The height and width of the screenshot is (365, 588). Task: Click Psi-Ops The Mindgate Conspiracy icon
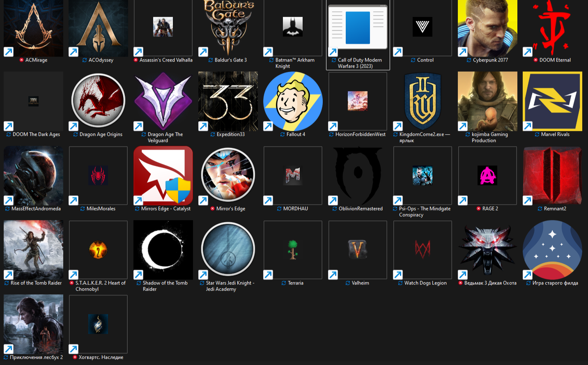423,176
